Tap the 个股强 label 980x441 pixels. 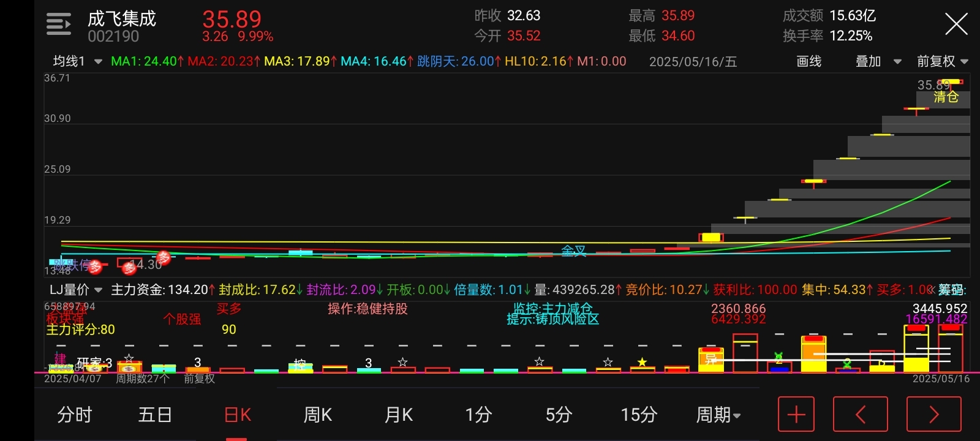point(182,319)
